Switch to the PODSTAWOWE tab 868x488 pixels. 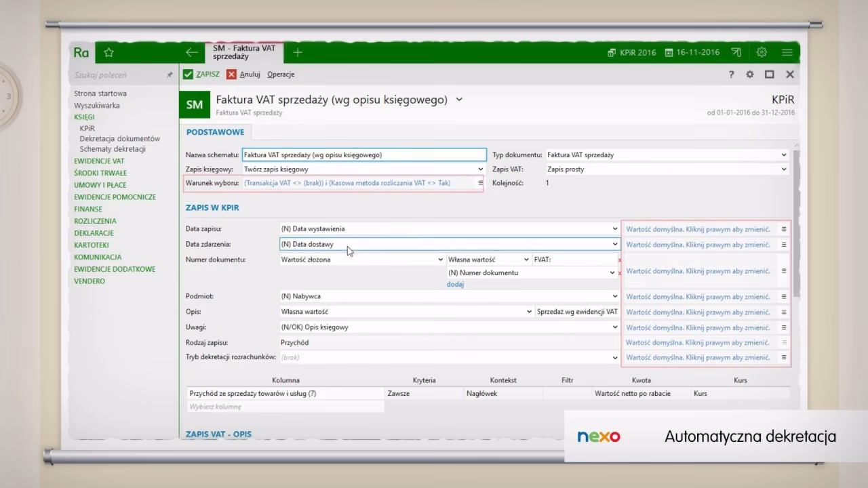[215, 132]
